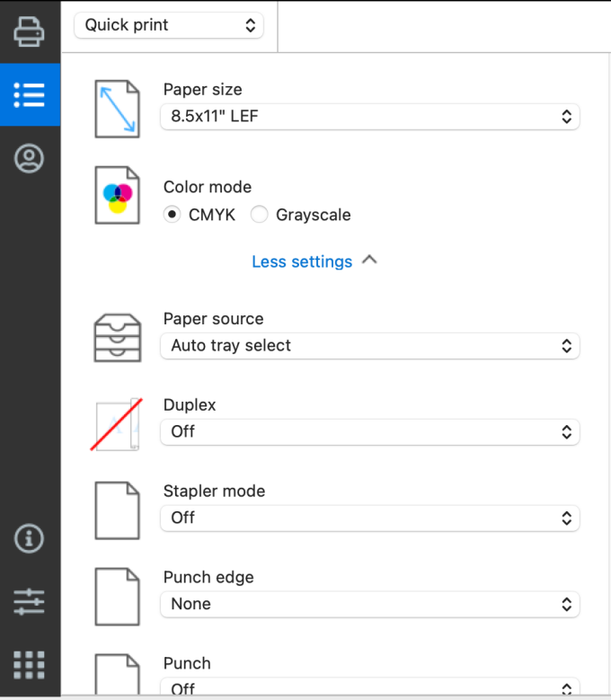Select the CMYK radio button

click(172, 215)
